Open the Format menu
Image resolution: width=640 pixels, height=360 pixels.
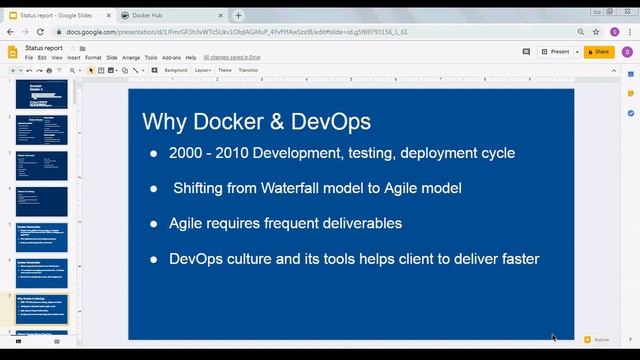click(x=93, y=58)
